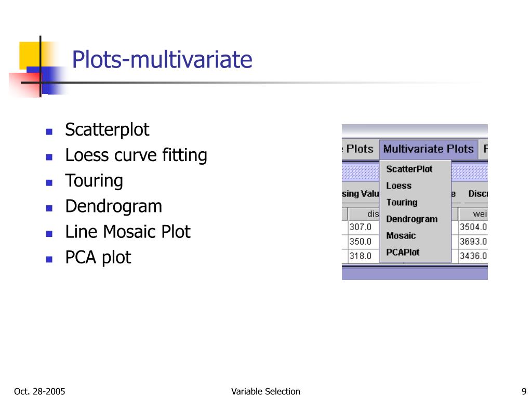
Task: Click the slide number 9
Action: click(524, 391)
